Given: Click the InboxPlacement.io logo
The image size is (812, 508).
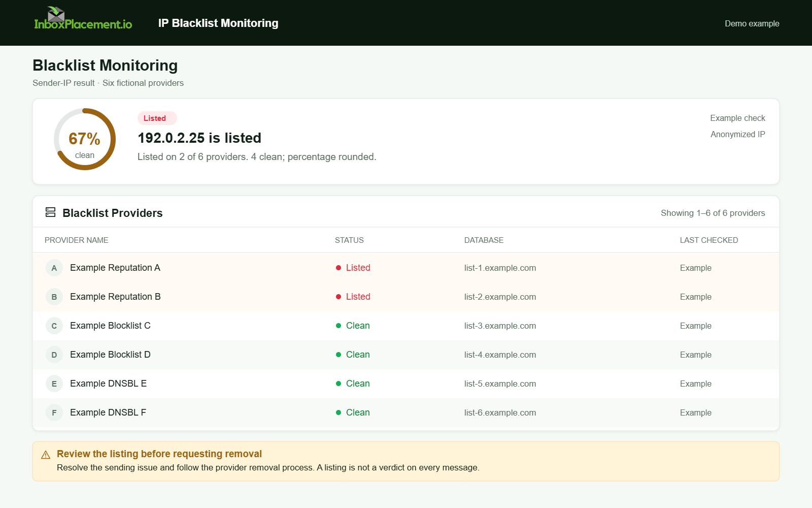Looking at the screenshot, I should [83, 19].
